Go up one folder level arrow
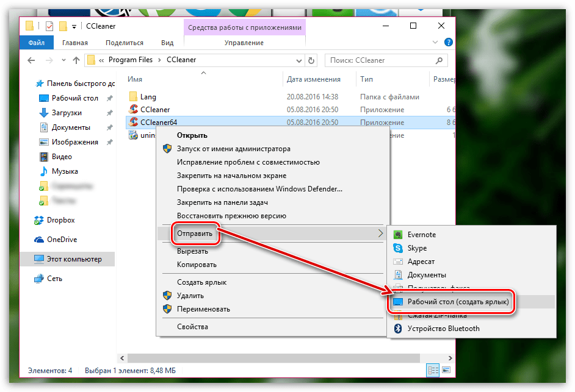 [x=76, y=60]
